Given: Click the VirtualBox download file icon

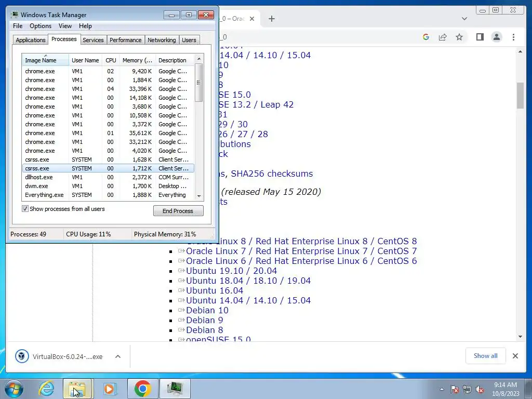Looking at the screenshot, I should coord(22,356).
